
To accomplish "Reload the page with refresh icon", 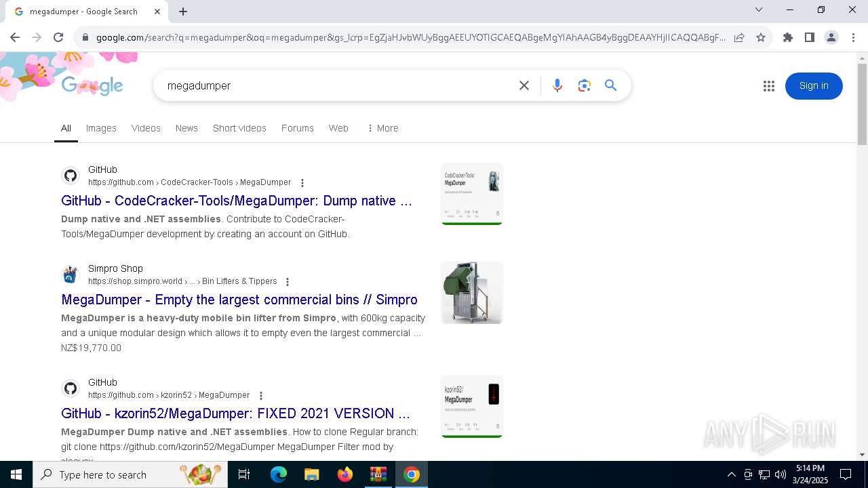I will point(58,37).
